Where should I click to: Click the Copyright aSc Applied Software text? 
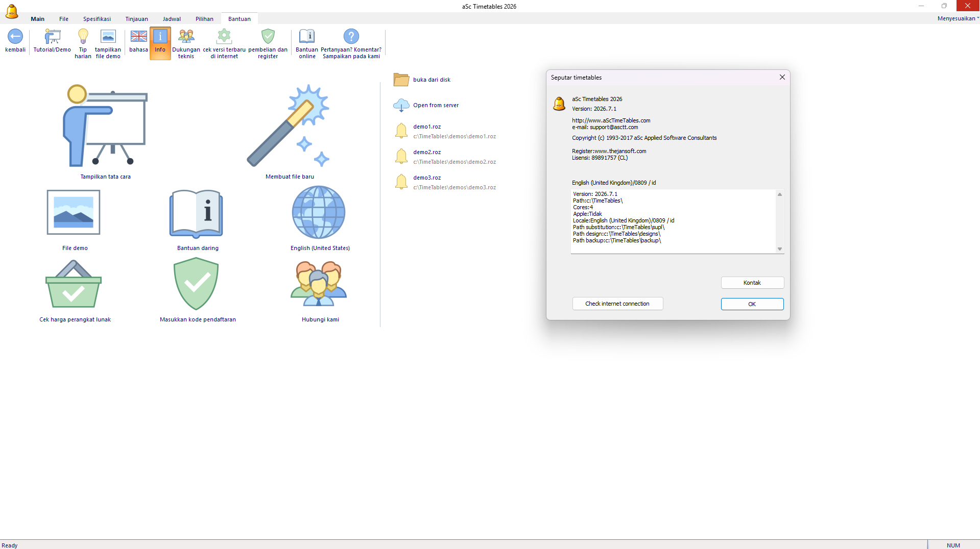(x=644, y=138)
